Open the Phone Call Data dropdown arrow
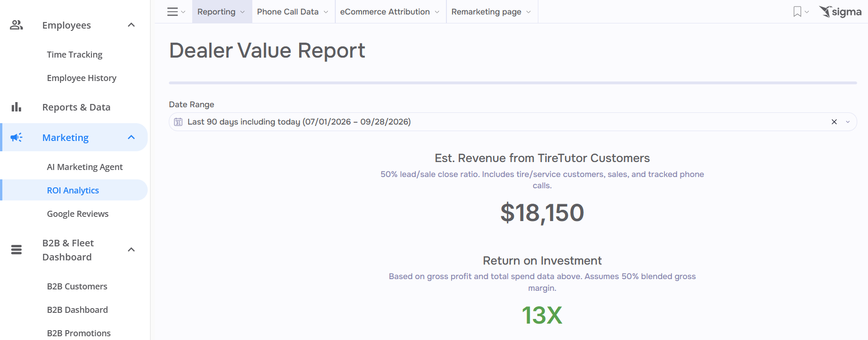The width and height of the screenshot is (868, 340). click(x=326, y=12)
